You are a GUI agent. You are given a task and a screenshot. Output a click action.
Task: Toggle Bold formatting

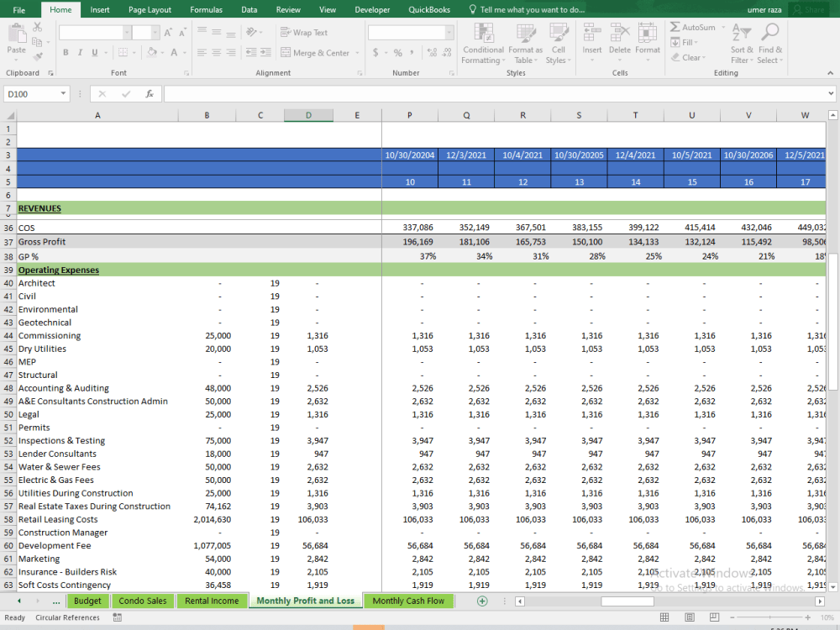click(x=66, y=52)
